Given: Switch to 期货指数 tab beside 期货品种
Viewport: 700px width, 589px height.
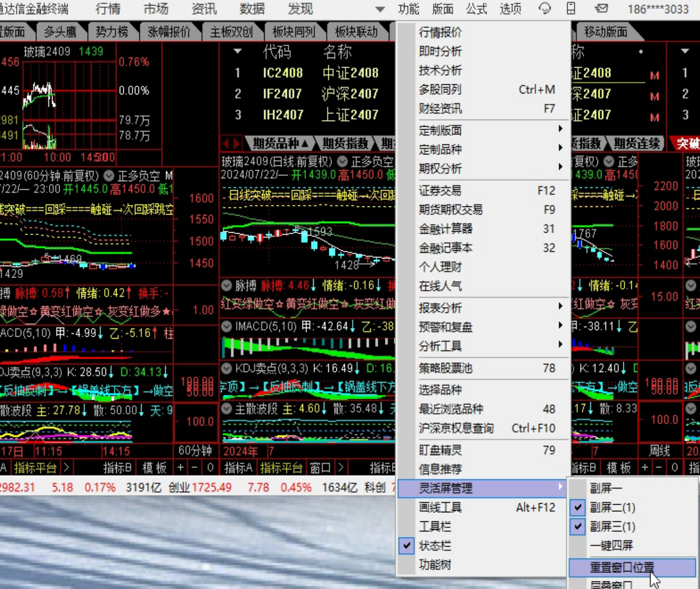Looking at the screenshot, I should pos(346,143).
